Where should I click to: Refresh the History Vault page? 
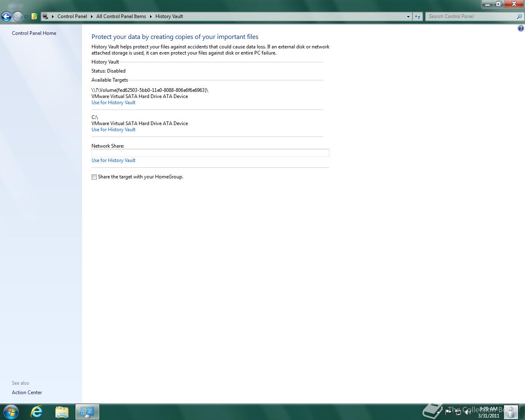pyautogui.click(x=418, y=16)
